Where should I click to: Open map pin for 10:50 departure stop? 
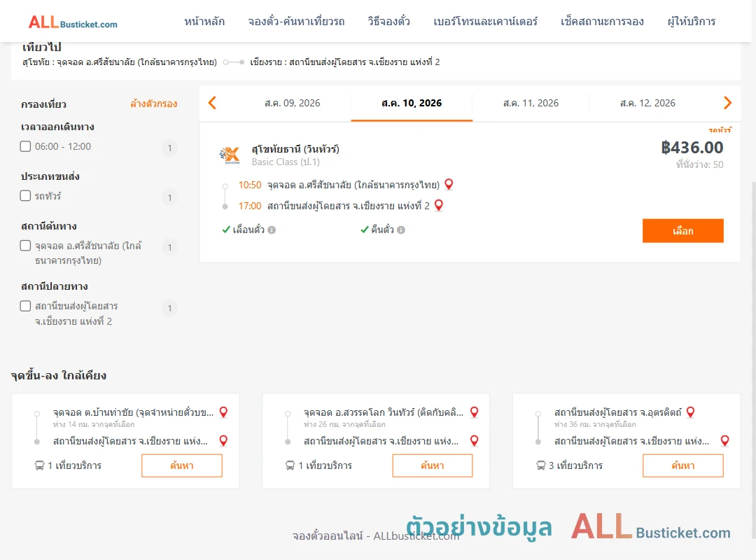[449, 184]
